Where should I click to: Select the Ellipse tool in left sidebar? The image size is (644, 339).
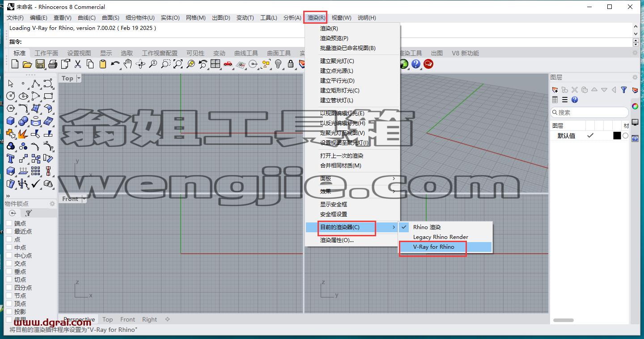click(23, 96)
